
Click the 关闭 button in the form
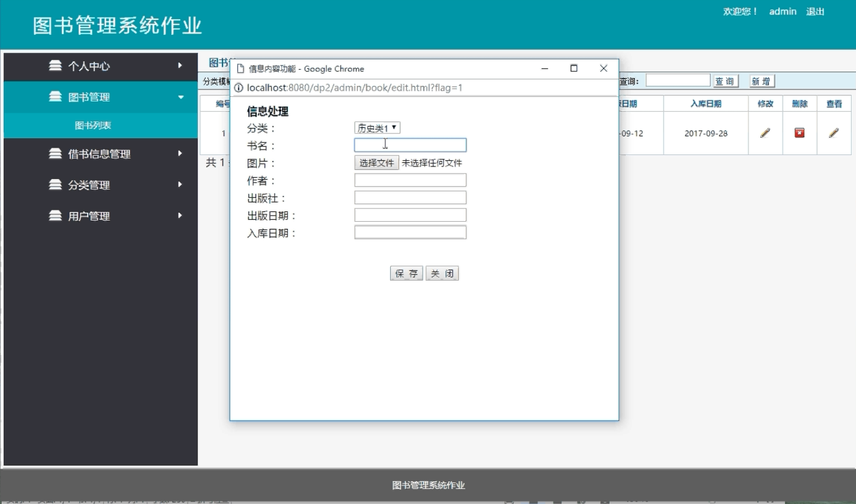coord(442,274)
